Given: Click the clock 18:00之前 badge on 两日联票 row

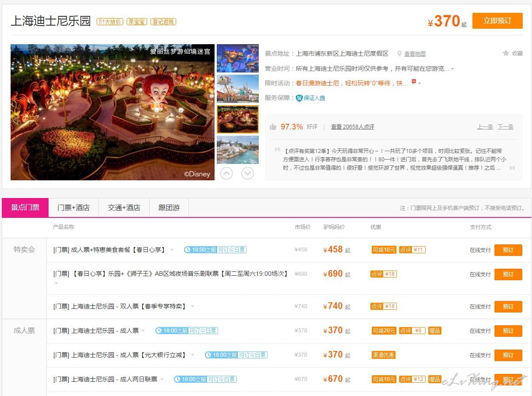Looking at the screenshot, I should tap(205, 379).
